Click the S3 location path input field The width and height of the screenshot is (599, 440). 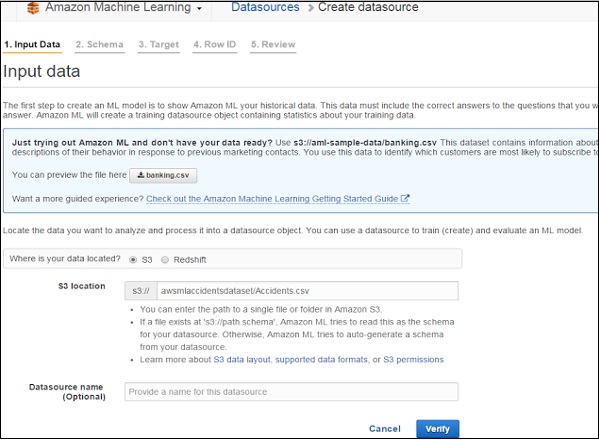308,291
